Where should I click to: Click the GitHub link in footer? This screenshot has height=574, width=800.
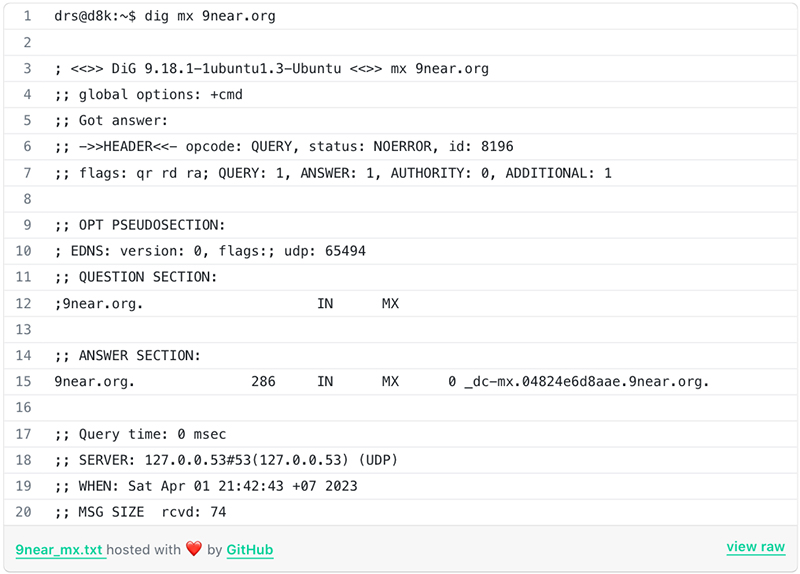[x=249, y=549]
